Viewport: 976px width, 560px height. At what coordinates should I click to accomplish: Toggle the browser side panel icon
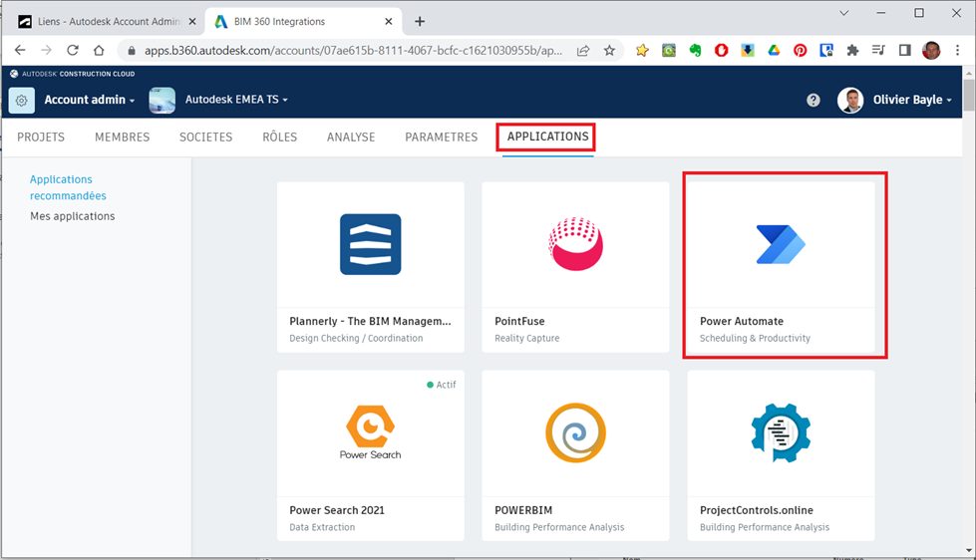(x=905, y=51)
